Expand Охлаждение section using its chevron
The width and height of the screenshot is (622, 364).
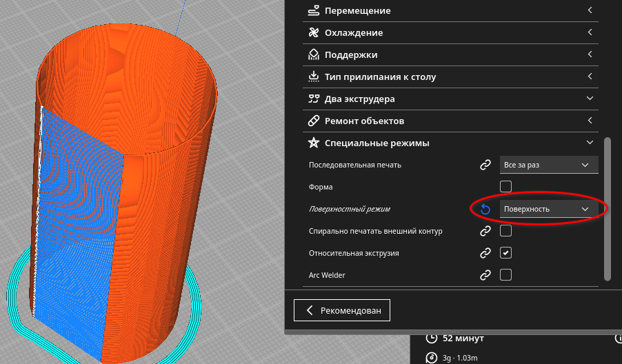(x=590, y=32)
